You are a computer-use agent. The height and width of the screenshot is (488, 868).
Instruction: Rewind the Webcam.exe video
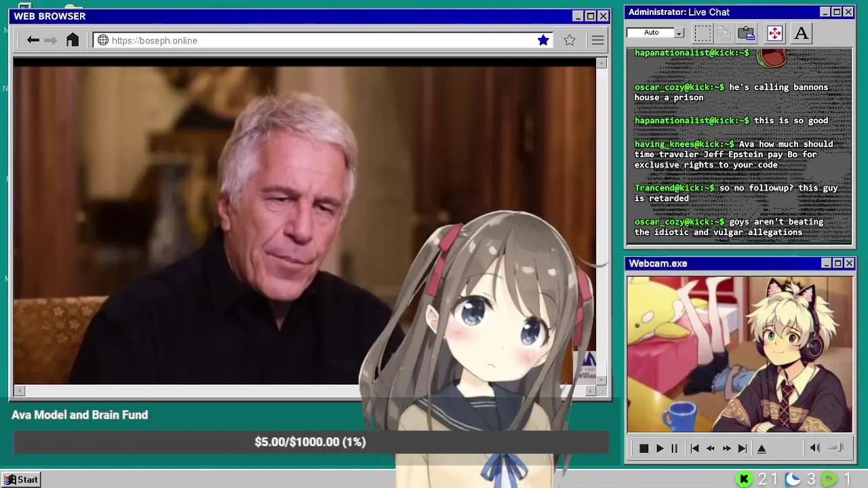pyautogui.click(x=711, y=449)
